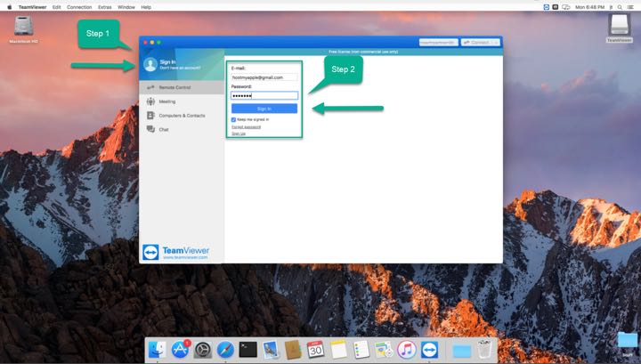Open Safari from the dock

pyautogui.click(x=225, y=350)
